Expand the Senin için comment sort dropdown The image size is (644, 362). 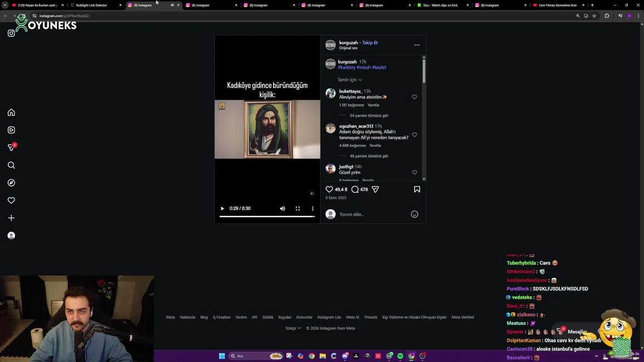(350, 79)
